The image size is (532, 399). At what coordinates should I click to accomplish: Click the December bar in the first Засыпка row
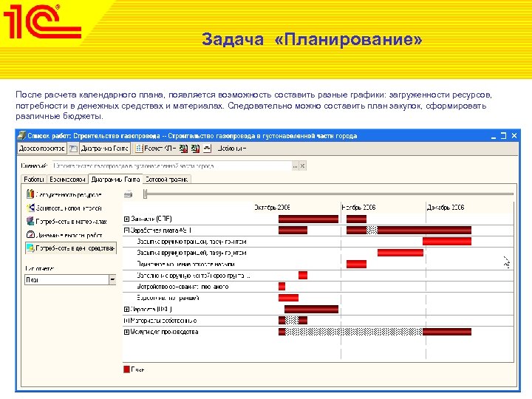tap(447, 241)
